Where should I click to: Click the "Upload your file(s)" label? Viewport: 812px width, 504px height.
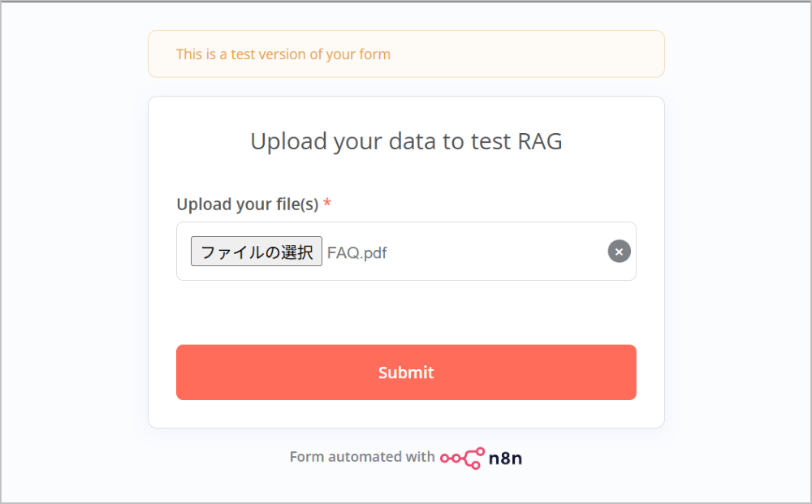247,205
